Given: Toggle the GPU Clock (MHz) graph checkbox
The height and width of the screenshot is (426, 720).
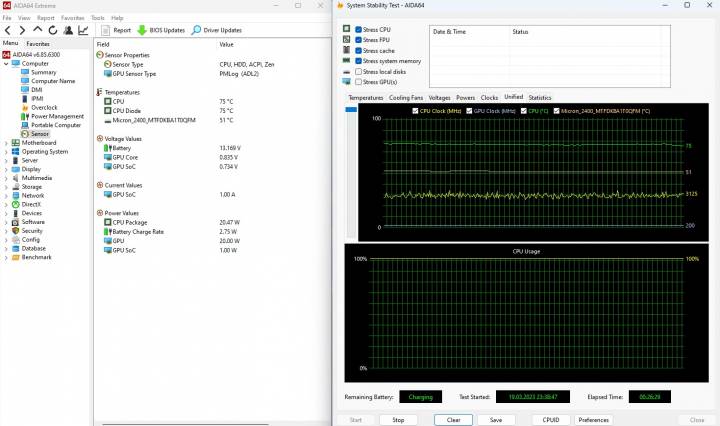Looking at the screenshot, I should click(469, 111).
